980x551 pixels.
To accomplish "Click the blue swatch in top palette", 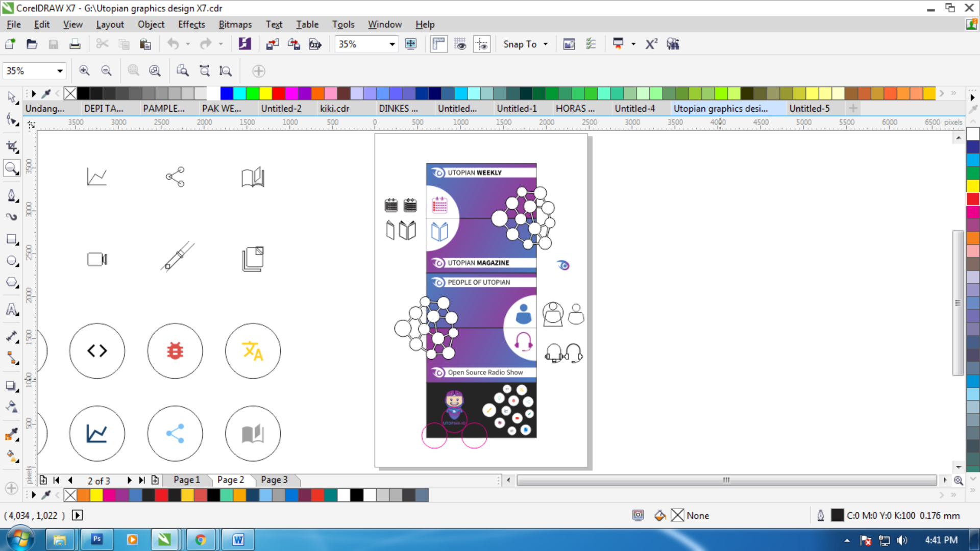I will tap(227, 93).
